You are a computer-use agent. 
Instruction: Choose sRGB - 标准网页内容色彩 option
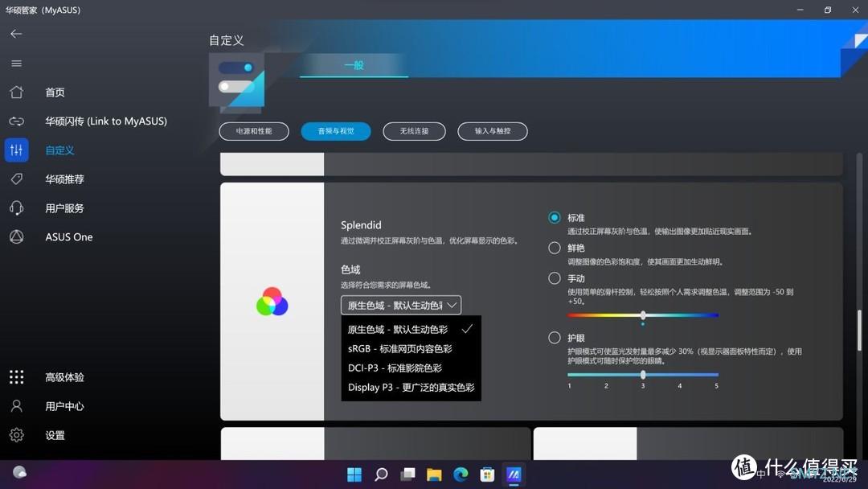tap(411, 349)
